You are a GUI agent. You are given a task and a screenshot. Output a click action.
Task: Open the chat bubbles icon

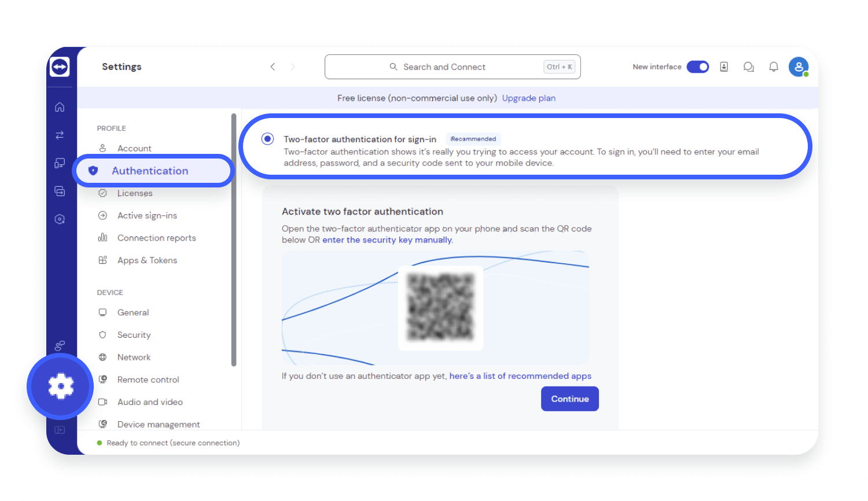click(x=749, y=67)
